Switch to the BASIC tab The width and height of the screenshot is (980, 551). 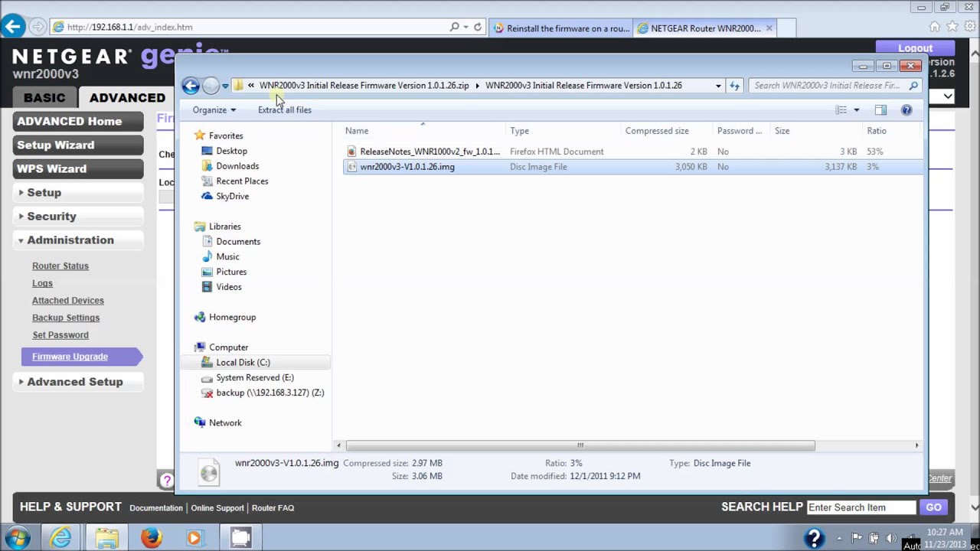44,98
